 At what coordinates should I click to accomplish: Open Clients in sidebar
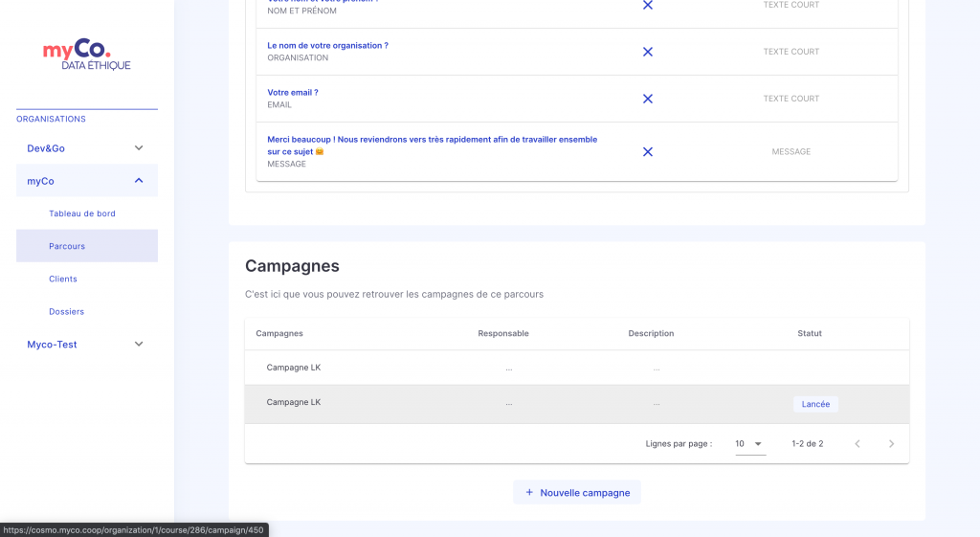coord(63,279)
